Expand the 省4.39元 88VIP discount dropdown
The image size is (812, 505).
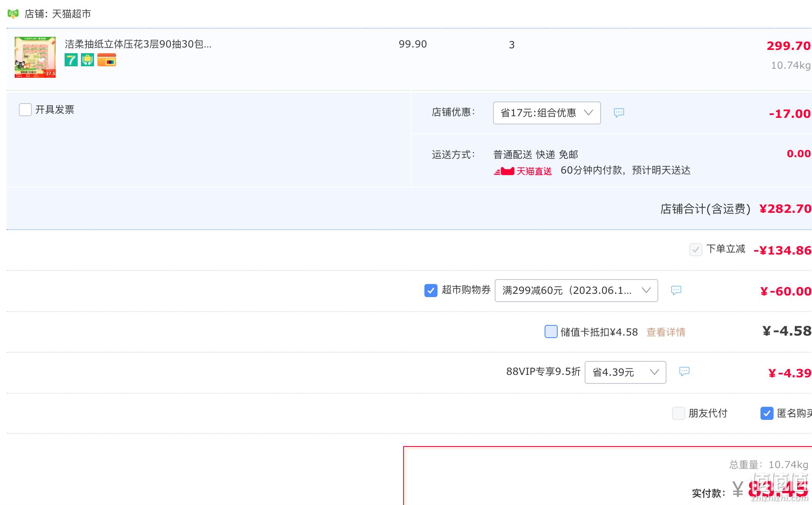pos(626,372)
